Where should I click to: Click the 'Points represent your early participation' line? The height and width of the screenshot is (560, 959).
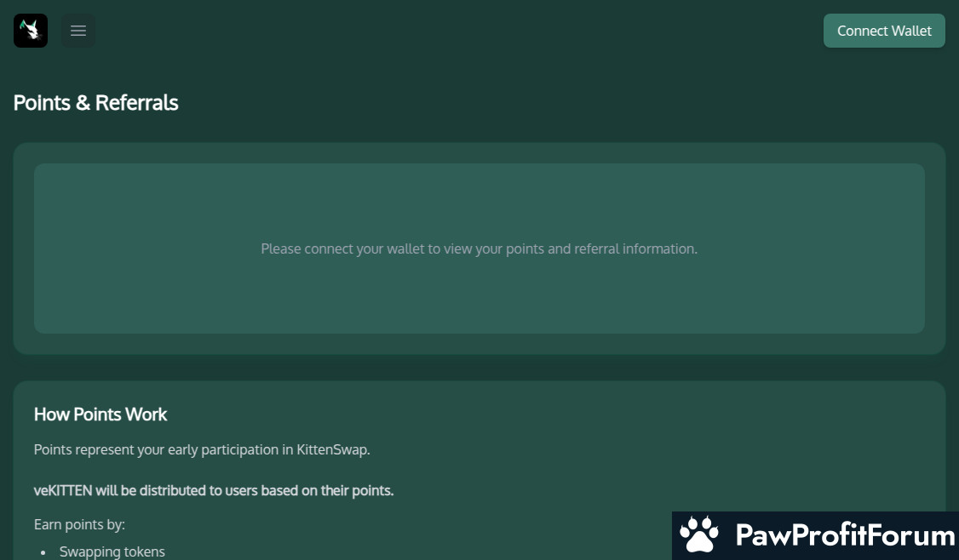202,449
